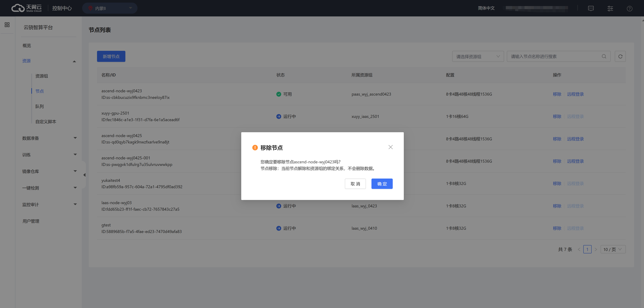
Task: Open 自定义脚本 submenu item
Action: pos(46,122)
